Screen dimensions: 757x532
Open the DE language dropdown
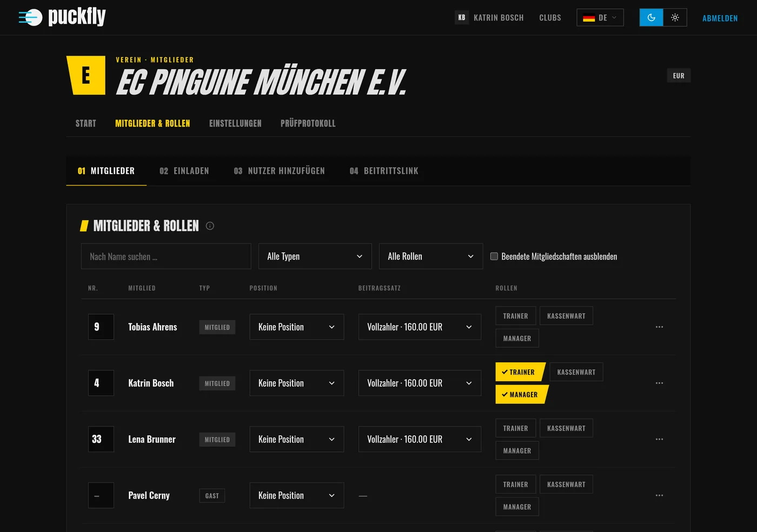(600, 17)
